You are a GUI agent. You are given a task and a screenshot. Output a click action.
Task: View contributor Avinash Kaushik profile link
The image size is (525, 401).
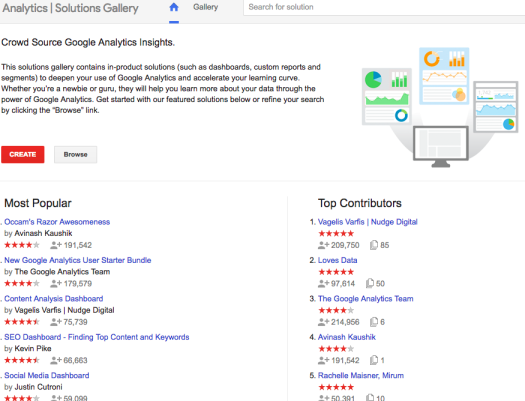(x=347, y=337)
